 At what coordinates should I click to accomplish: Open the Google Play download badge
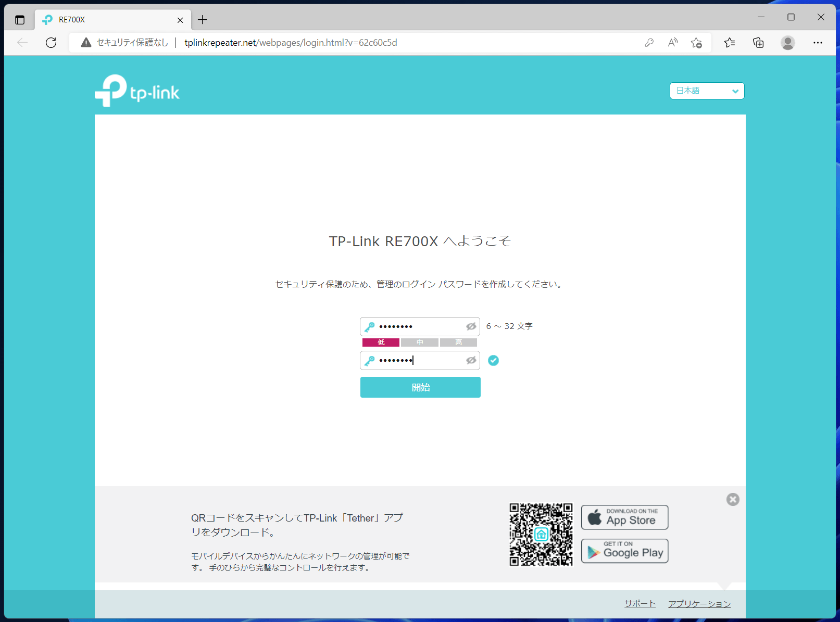click(x=624, y=551)
